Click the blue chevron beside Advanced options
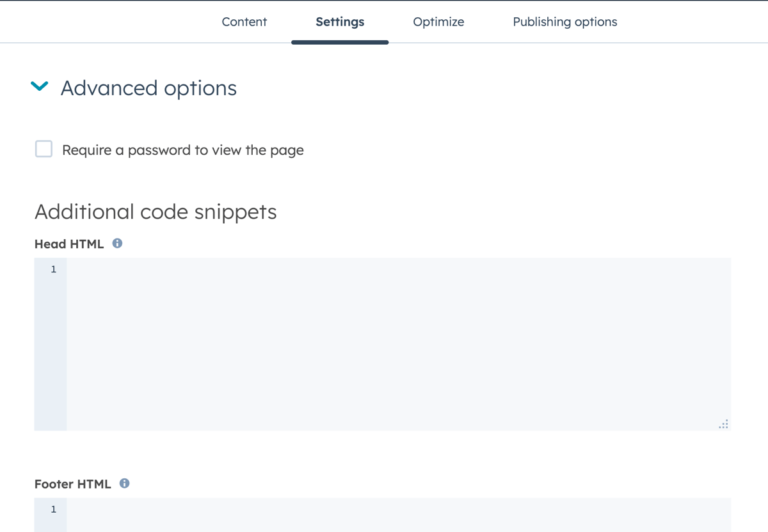Viewport: 768px width, 532px height. 39,87
